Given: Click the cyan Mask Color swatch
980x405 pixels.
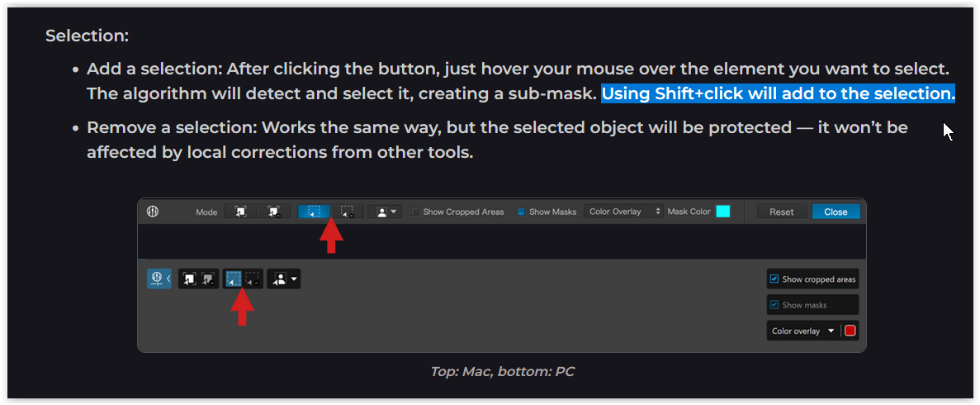Looking at the screenshot, I should click(722, 212).
